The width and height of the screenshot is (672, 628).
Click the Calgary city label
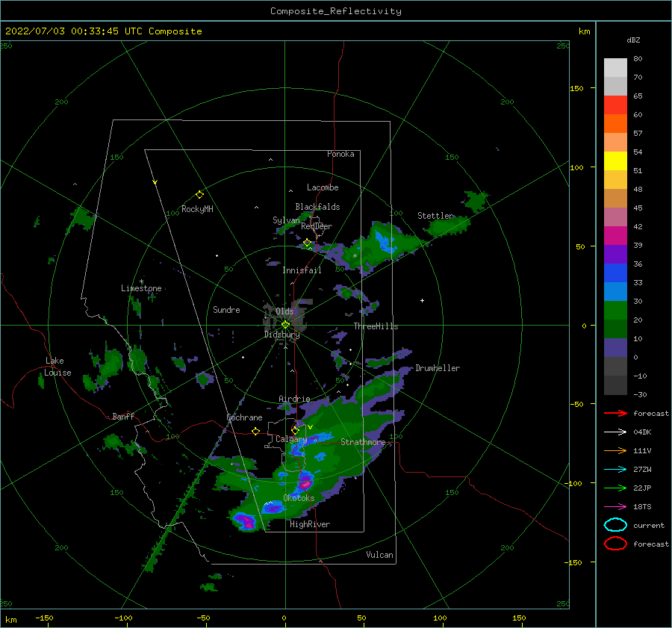[291, 439]
